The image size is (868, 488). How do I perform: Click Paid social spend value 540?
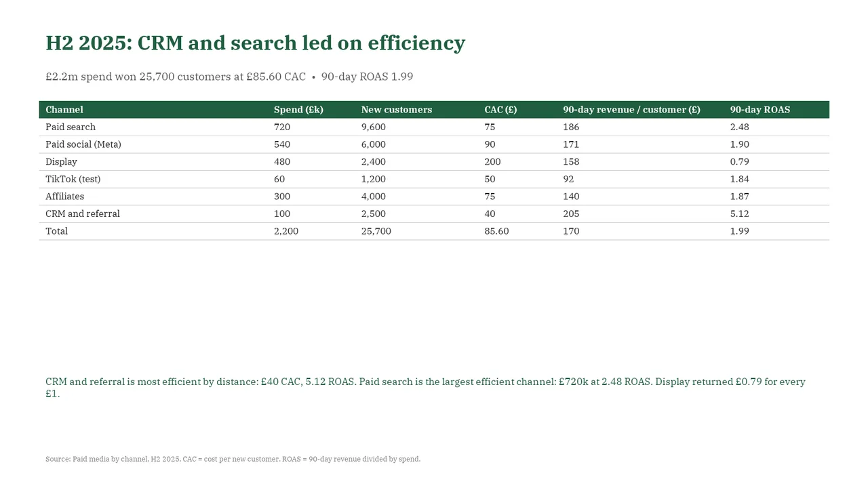282,144
